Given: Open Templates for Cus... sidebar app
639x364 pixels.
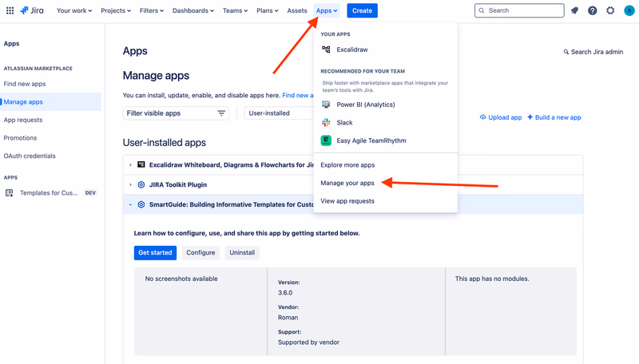Looking at the screenshot, I should (x=50, y=193).
